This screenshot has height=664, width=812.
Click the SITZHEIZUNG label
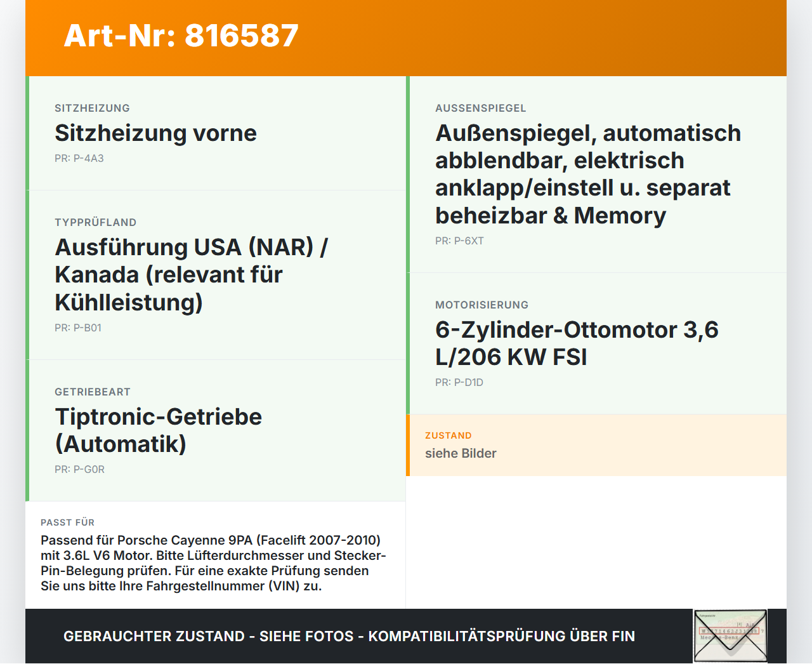[92, 108]
